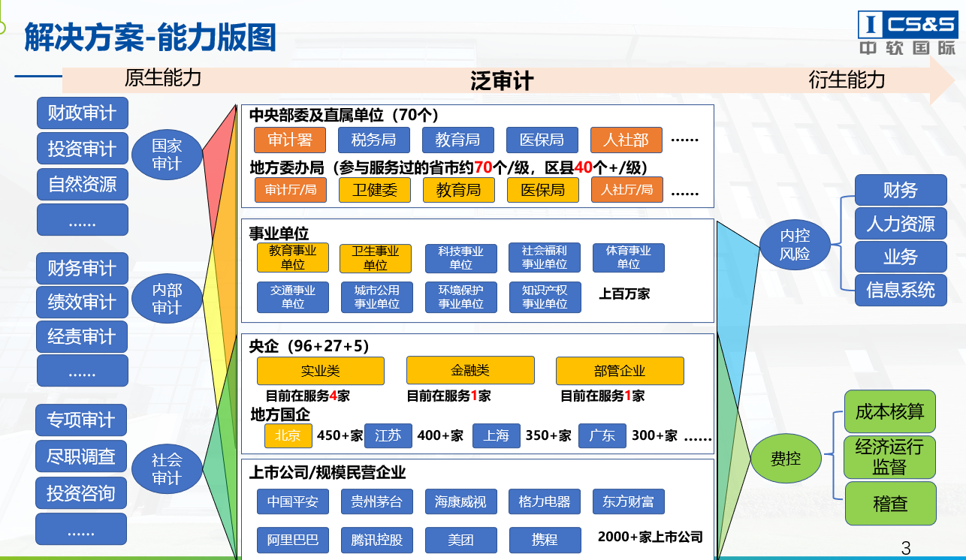Viewport: 966px width, 560px height.
Task: Click the 社会审计 oval
Action: tap(167, 469)
